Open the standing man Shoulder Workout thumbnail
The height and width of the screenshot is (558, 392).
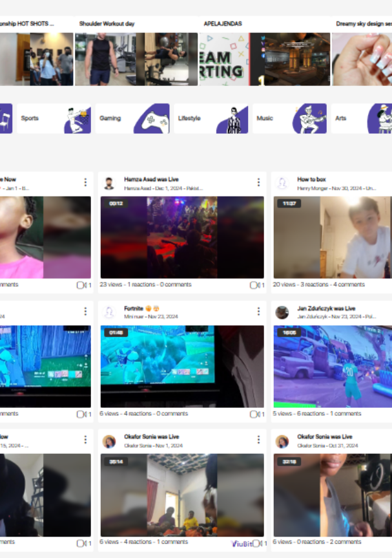click(105, 59)
